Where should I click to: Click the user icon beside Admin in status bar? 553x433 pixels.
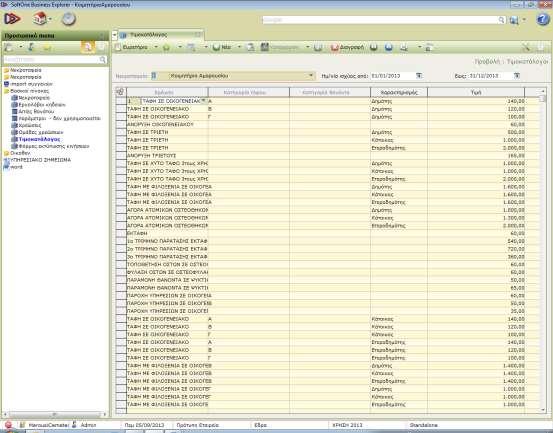tap(74, 425)
